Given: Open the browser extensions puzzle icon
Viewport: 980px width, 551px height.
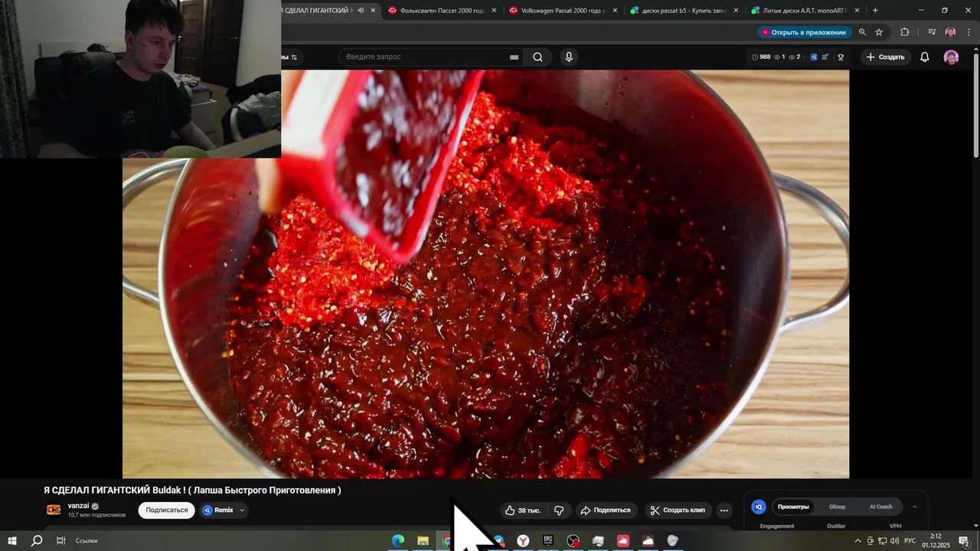Looking at the screenshot, I should click(905, 32).
